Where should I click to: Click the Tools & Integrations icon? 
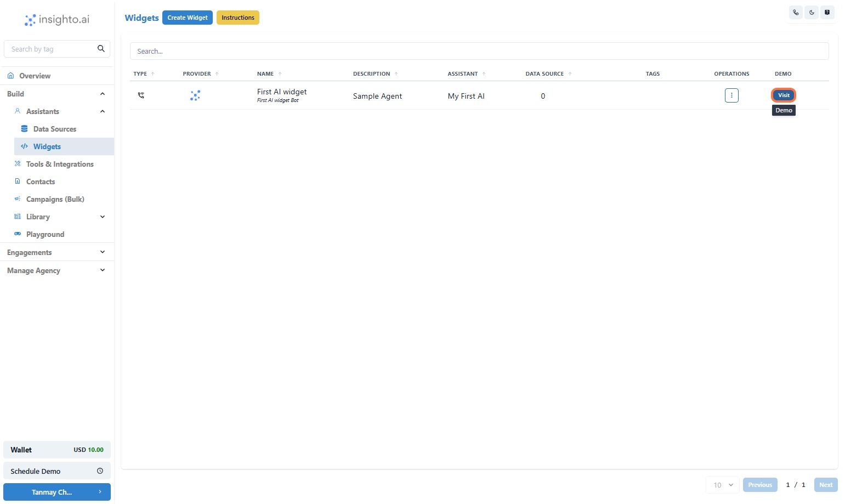pos(18,164)
